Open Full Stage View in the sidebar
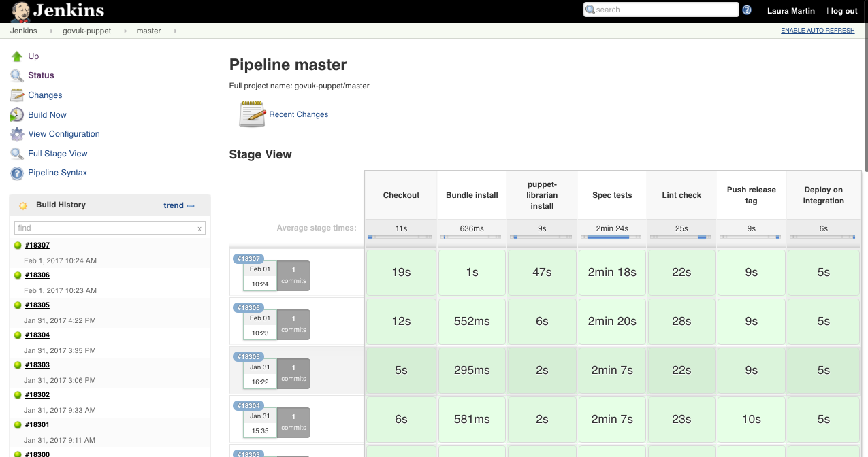Viewport: 868px width, 457px height. click(x=58, y=154)
